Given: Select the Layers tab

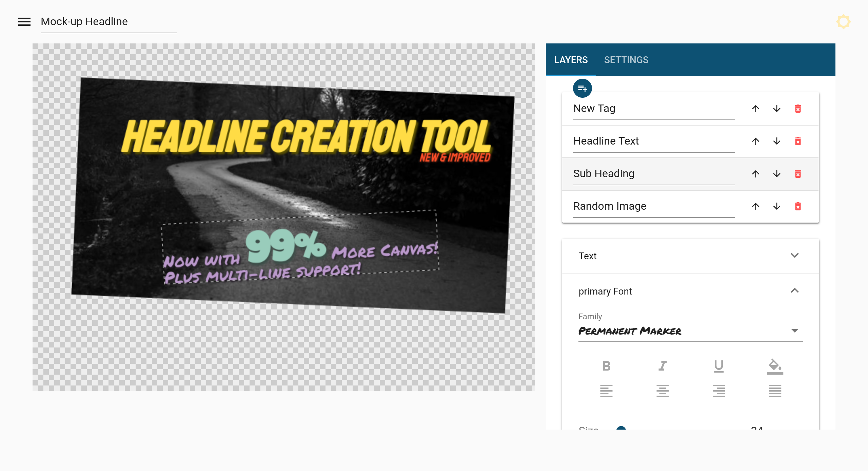Looking at the screenshot, I should coord(571,60).
